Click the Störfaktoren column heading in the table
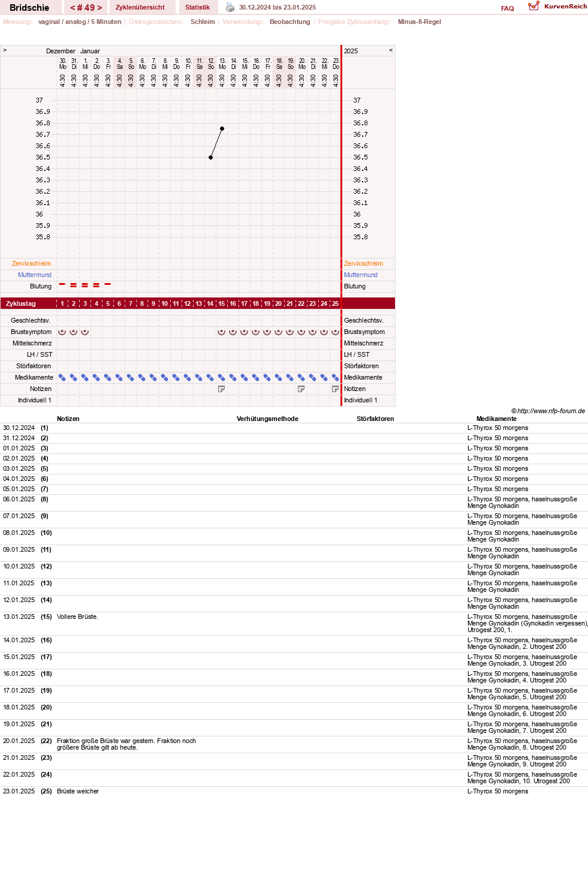The height and width of the screenshot is (881, 588). 375,419
